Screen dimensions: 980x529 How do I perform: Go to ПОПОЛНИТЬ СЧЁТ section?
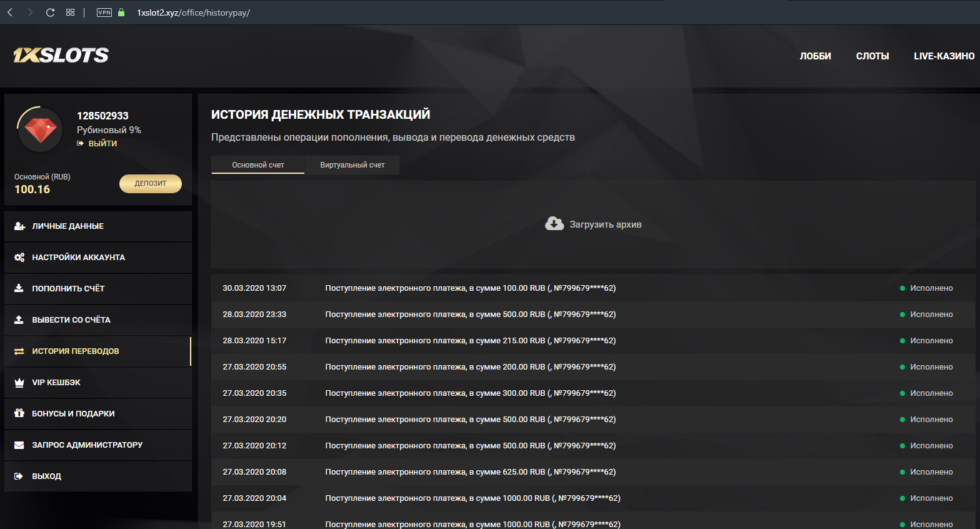(x=68, y=289)
